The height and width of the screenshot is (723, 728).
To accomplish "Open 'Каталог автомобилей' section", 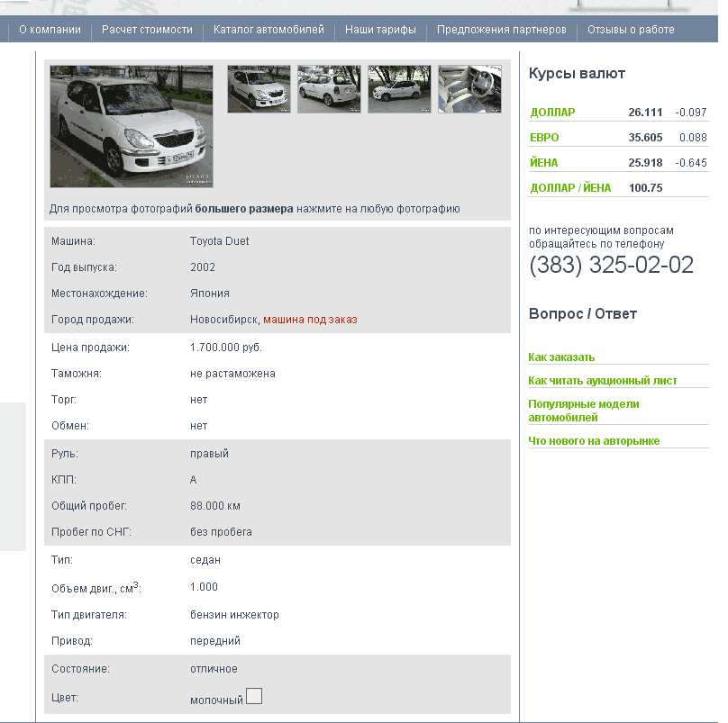I will coord(268,30).
